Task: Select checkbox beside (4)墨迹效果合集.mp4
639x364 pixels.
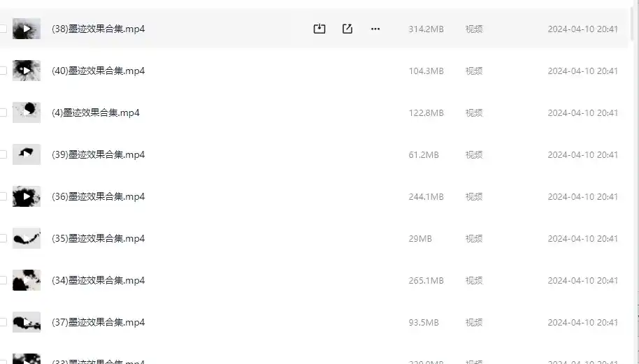Action: tap(3, 112)
